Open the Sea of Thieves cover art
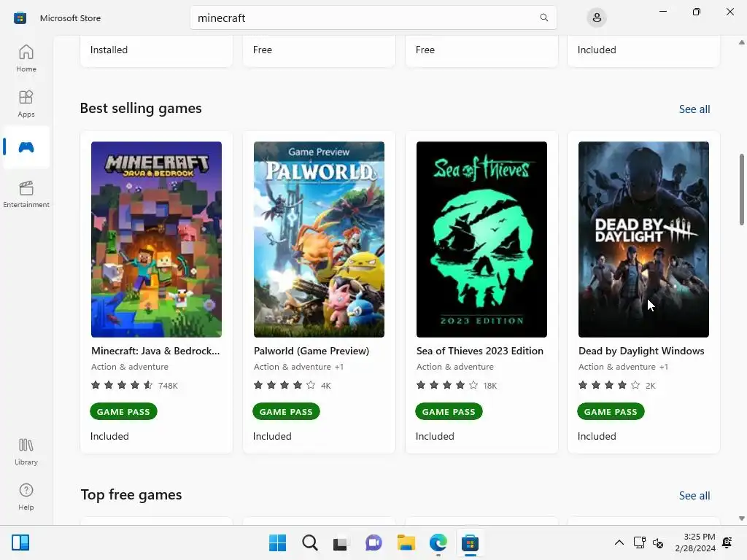 (481, 239)
